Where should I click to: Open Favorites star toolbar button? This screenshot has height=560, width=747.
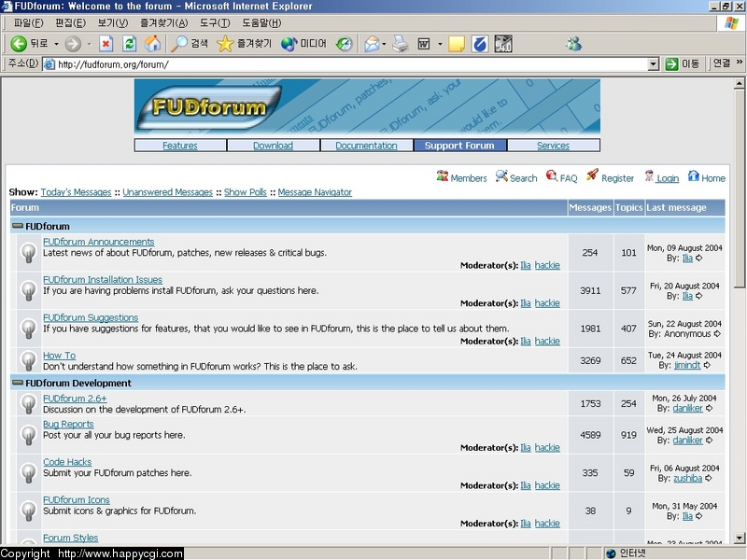244,44
